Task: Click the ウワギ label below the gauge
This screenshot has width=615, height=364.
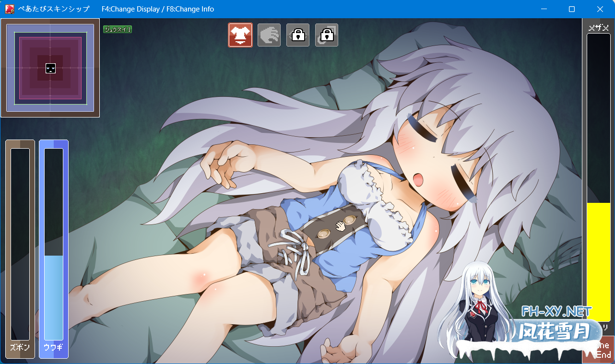Action: pyautogui.click(x=54, y=347)
